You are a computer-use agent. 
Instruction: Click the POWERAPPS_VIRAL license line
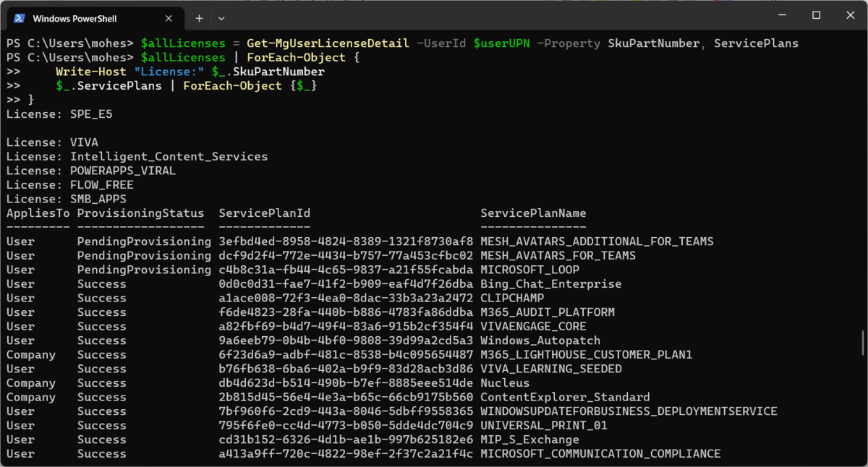[91, 171]
